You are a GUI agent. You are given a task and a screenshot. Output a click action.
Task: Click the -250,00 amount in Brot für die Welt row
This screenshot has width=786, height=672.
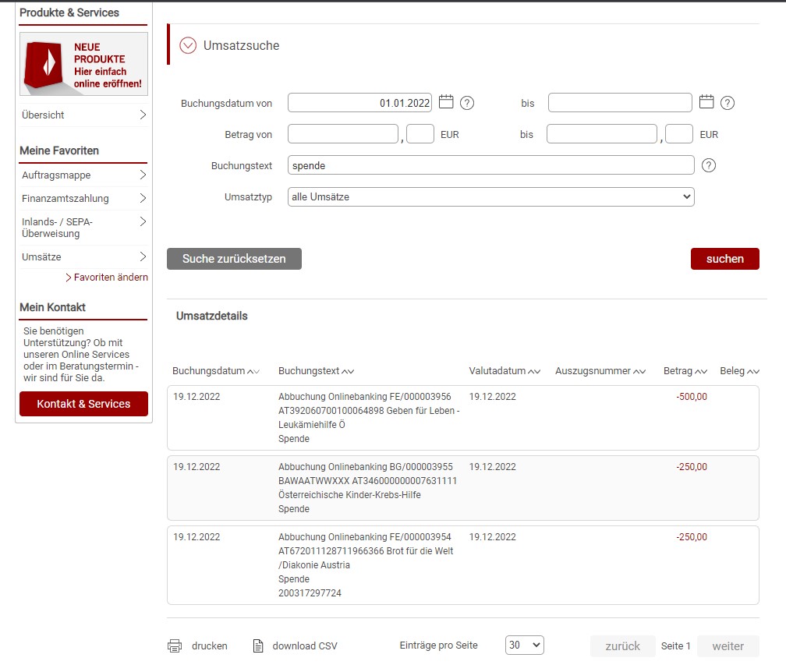692,536
